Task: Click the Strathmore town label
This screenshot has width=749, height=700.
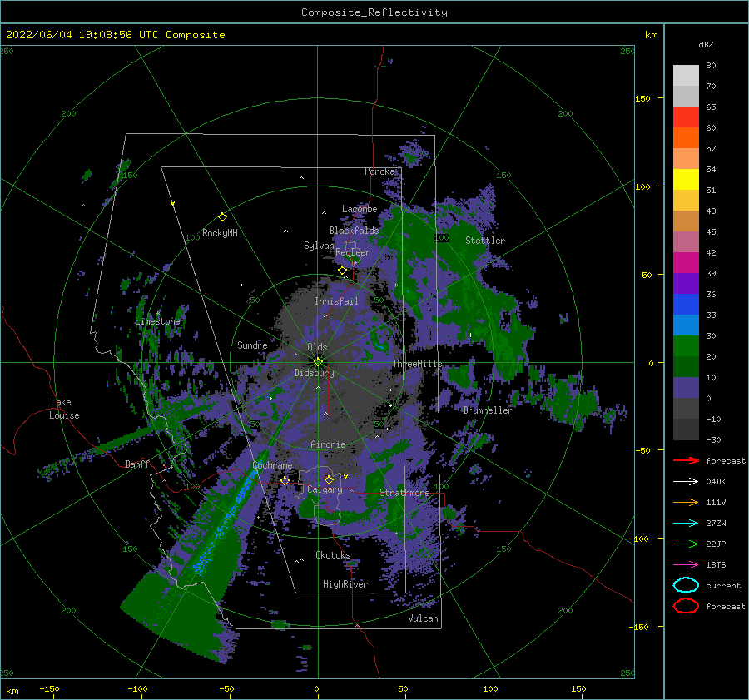Action: pos(404,493)
